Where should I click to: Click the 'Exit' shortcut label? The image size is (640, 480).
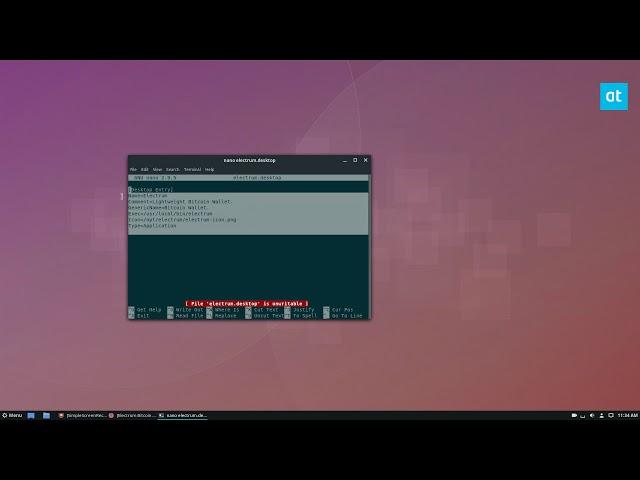(143, 316)
